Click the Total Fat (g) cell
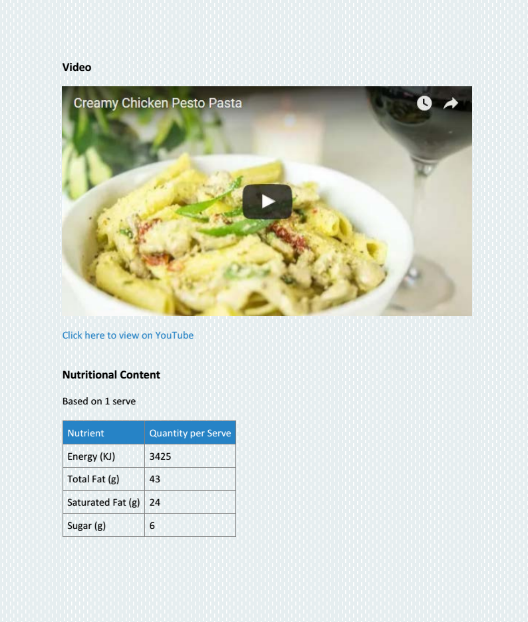The image size is (528, 622). pyautogui.click(x=104, y=479)
